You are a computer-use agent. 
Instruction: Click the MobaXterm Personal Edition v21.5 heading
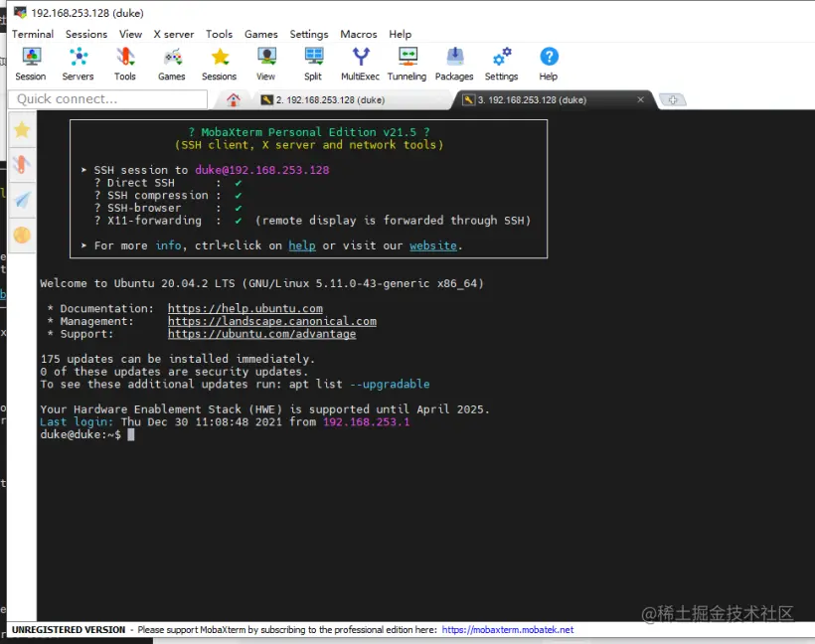coord(309,132)
